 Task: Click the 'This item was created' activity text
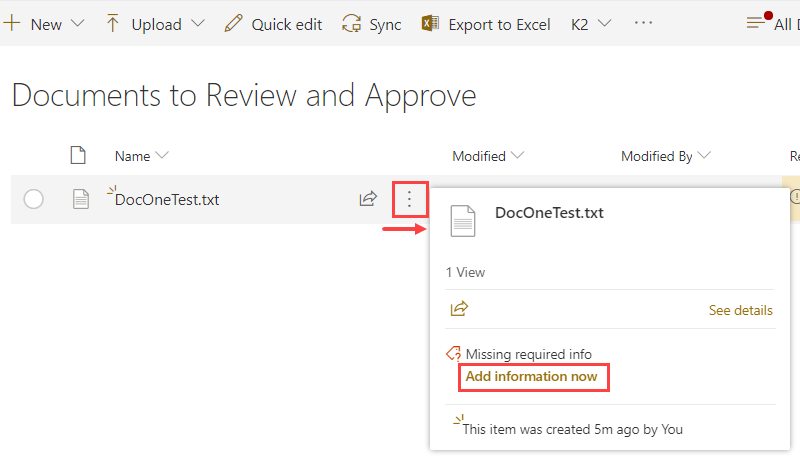tap(572, 429)
